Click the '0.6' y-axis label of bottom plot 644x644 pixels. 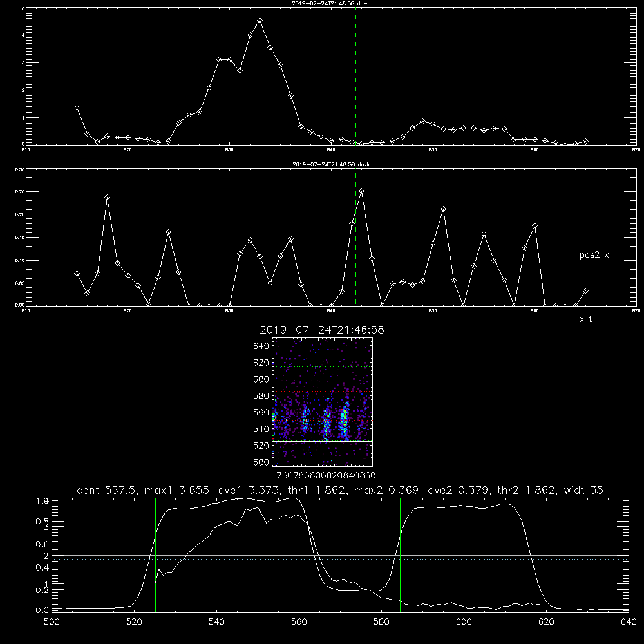coord(43,544)
